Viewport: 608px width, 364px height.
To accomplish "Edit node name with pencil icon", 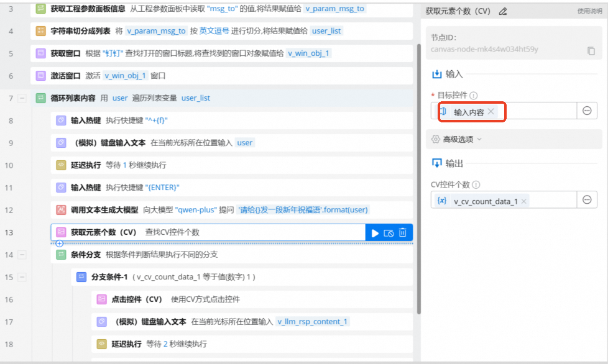I will (x=502, y=12).
